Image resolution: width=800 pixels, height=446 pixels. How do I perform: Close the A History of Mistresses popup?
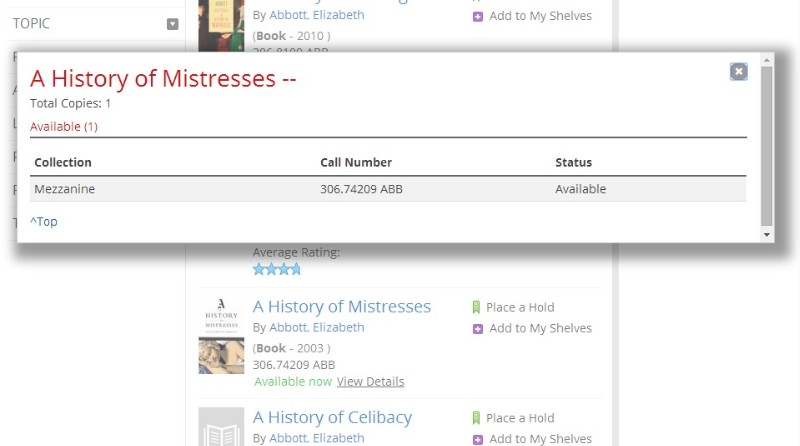738,71
